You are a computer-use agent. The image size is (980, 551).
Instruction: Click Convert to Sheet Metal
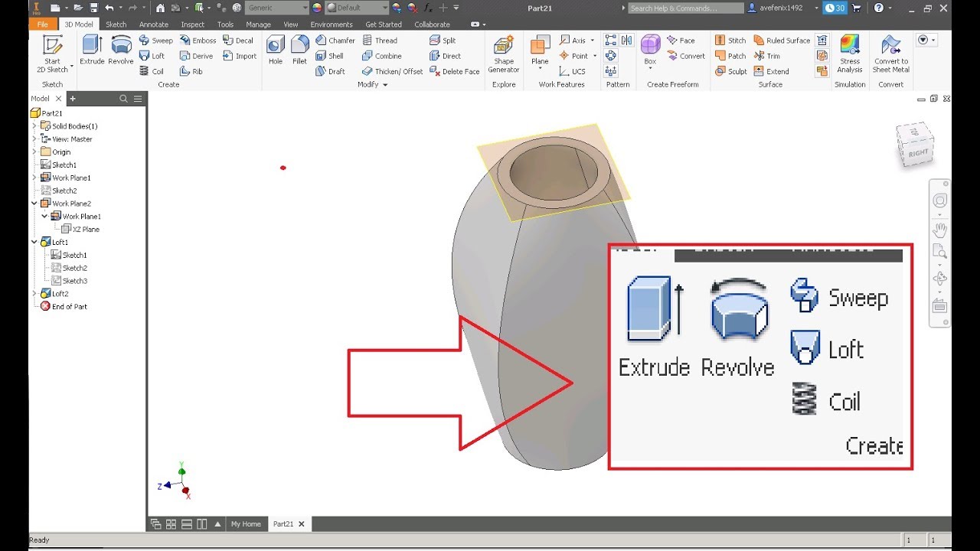[x=891, y=54]
